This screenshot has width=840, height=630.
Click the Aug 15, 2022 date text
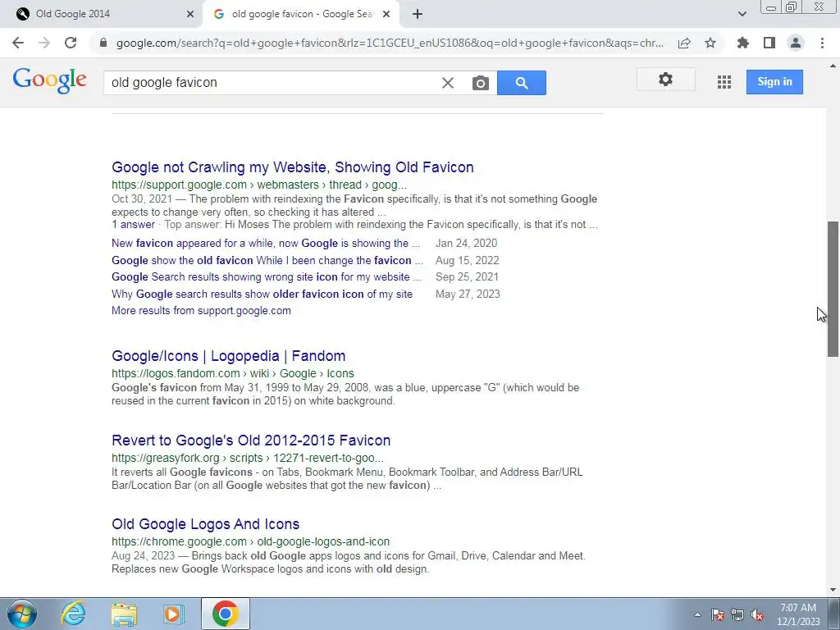coord(467,260)
